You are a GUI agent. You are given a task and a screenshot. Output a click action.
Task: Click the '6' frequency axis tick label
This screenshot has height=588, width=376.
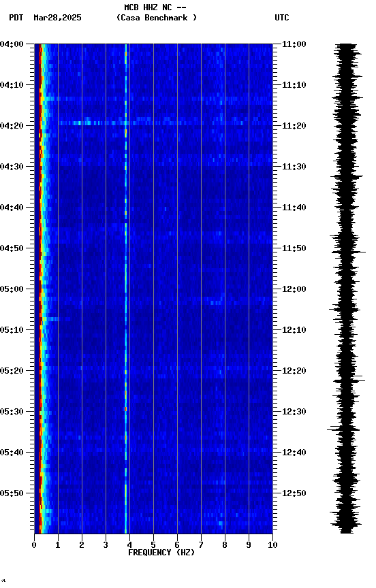coord(177,545)
